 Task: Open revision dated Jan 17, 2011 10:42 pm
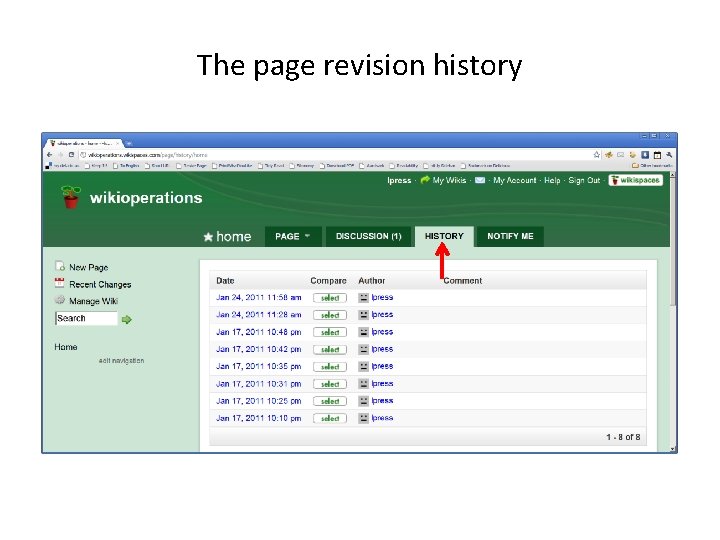(259, 349)
